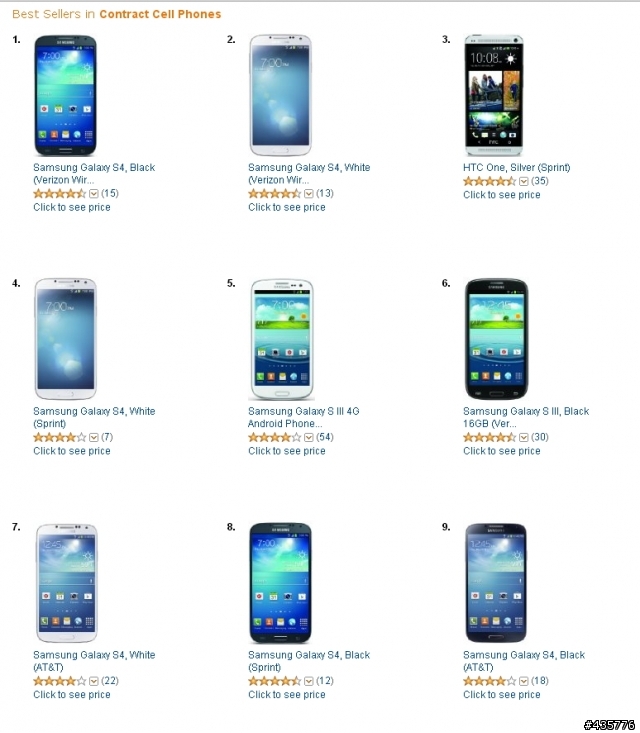Click to see price for HTC One Silver
Image resolution: width=640 pixels, height=733 pixels.
[502, 195]
